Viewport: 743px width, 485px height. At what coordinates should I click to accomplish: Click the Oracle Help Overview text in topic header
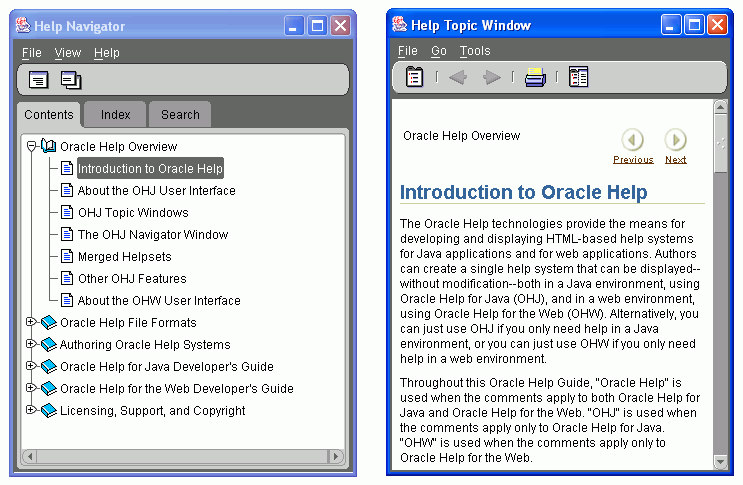[462, 136]
